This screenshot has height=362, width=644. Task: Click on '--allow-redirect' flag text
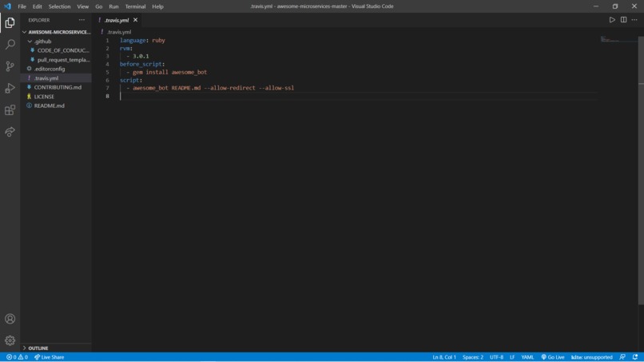click(229, 88)
